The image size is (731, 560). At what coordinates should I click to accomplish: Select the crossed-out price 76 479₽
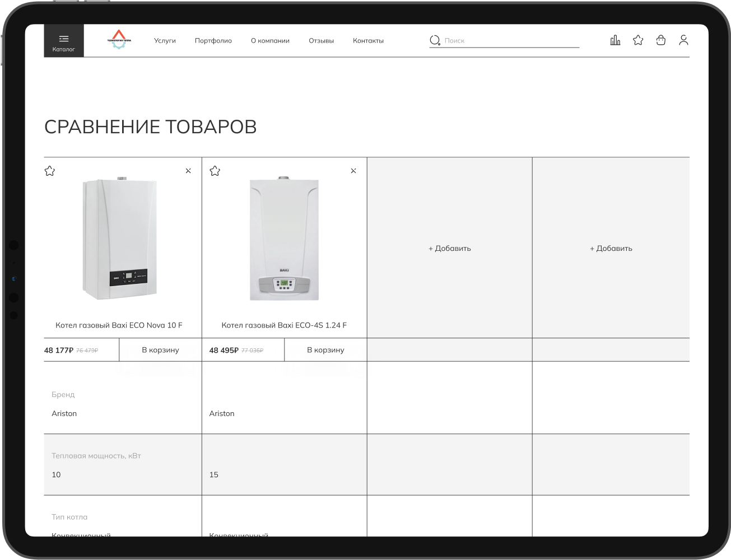point(87,351)
